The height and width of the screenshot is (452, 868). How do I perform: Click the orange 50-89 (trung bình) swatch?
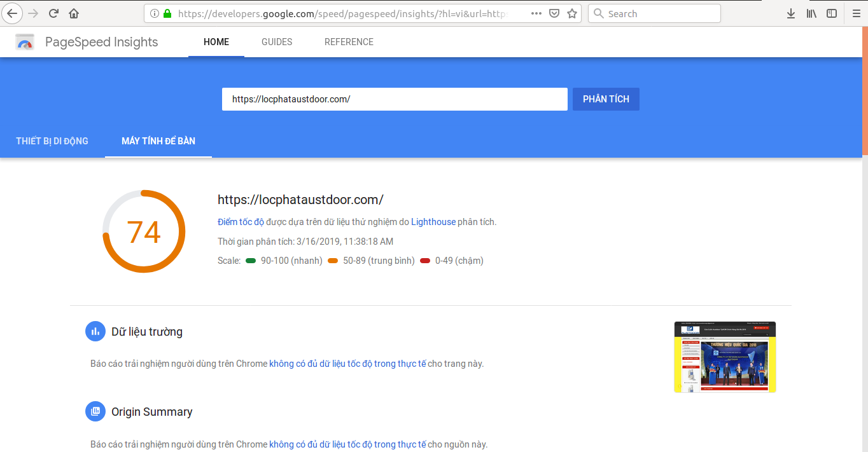point(333,261)
